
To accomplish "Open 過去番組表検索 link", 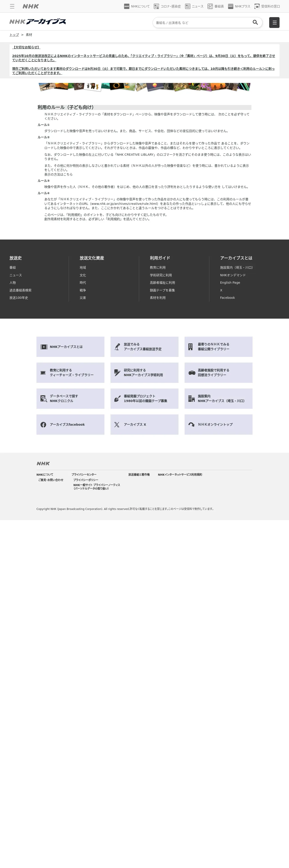I will tap(20, 290).
